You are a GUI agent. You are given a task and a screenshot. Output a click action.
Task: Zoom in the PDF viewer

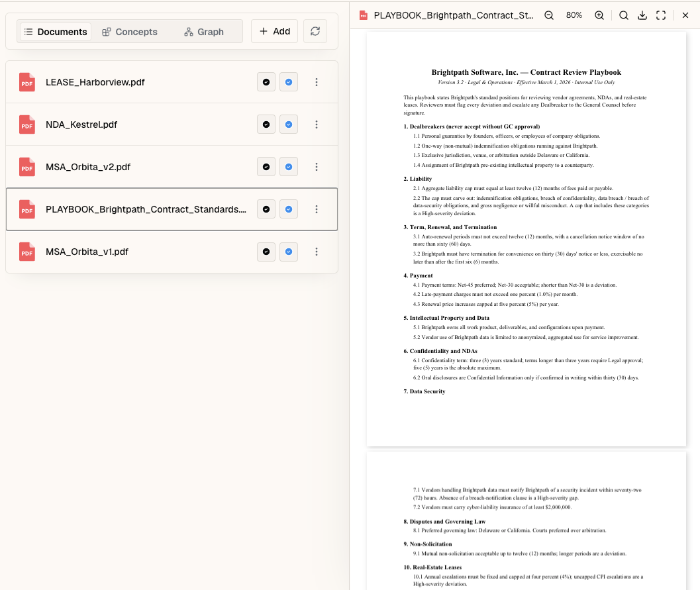coord(599,15)
